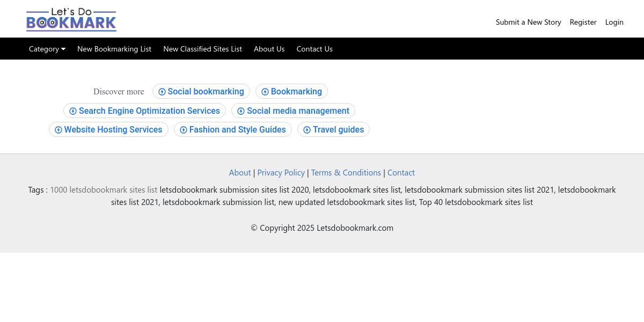Expand the Category dropdown menu
This screenshot has width=644, height=322.
tap(47, 49)
